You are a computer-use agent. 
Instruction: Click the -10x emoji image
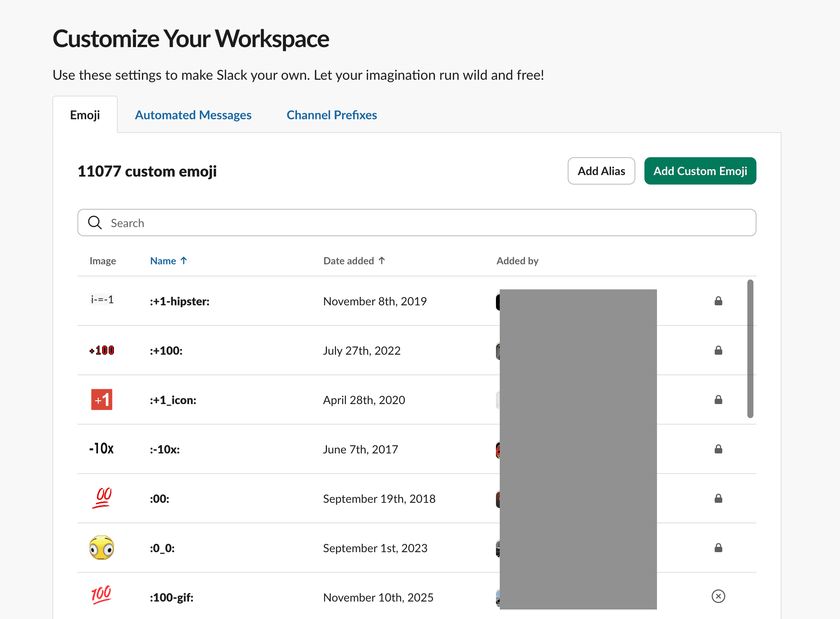(x=101, y=448)
